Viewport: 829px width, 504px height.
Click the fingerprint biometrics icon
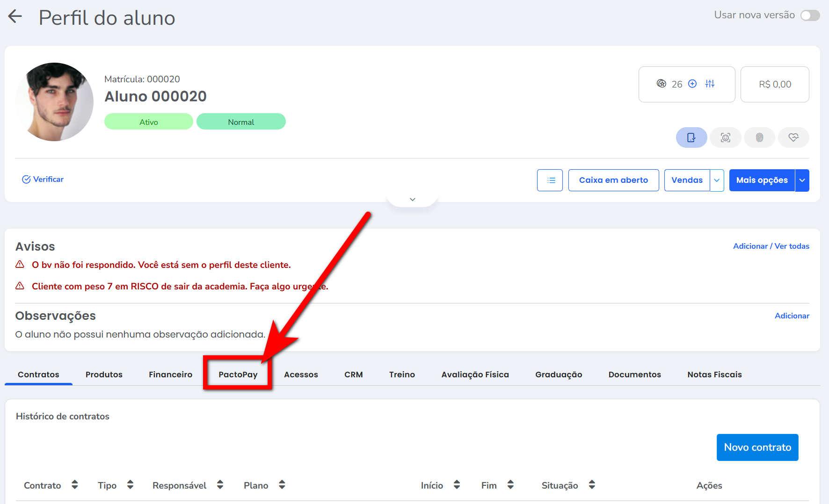[x=759, y=137]
